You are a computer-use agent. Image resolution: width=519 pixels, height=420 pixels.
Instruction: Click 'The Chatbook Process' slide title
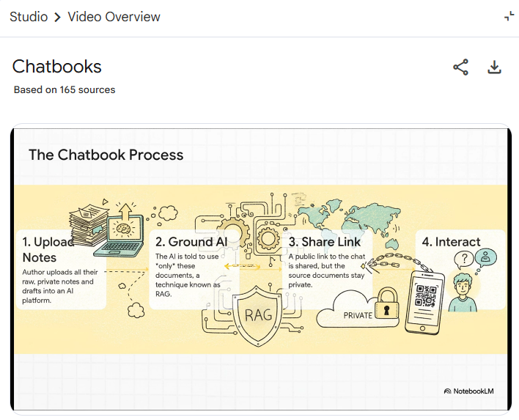point(106,155)
